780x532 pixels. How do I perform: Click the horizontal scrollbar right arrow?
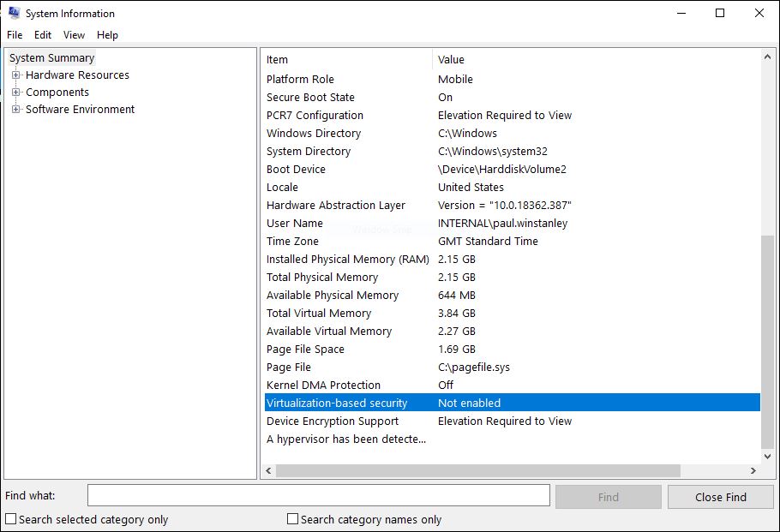coord(753,470)
